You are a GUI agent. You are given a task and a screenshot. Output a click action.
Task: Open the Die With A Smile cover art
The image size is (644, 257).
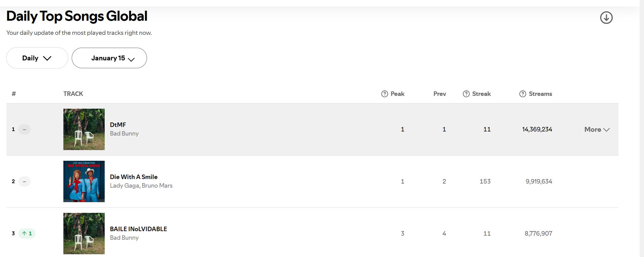[x=84, y=181]
